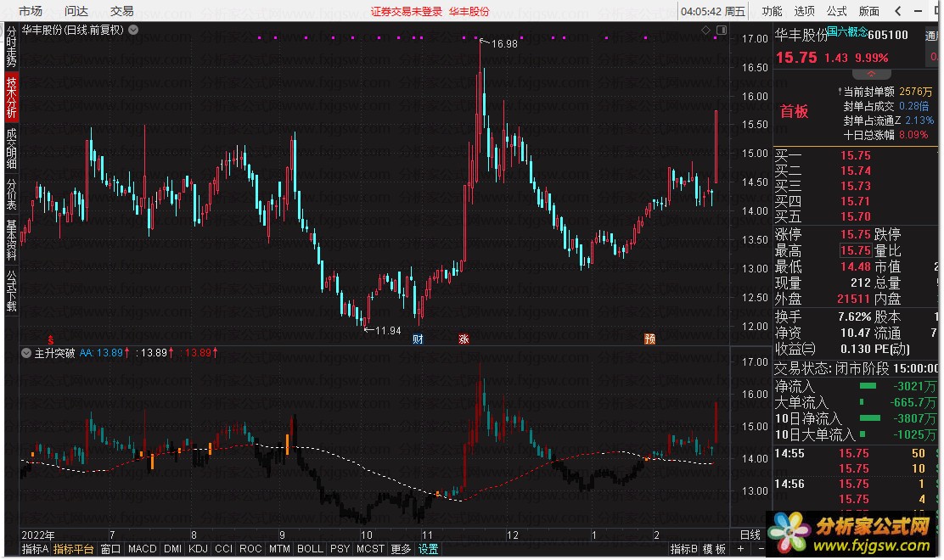This screenshot has width=944, height=560.
Task: Open 模板 template button
Action: (x=715, y=549)
